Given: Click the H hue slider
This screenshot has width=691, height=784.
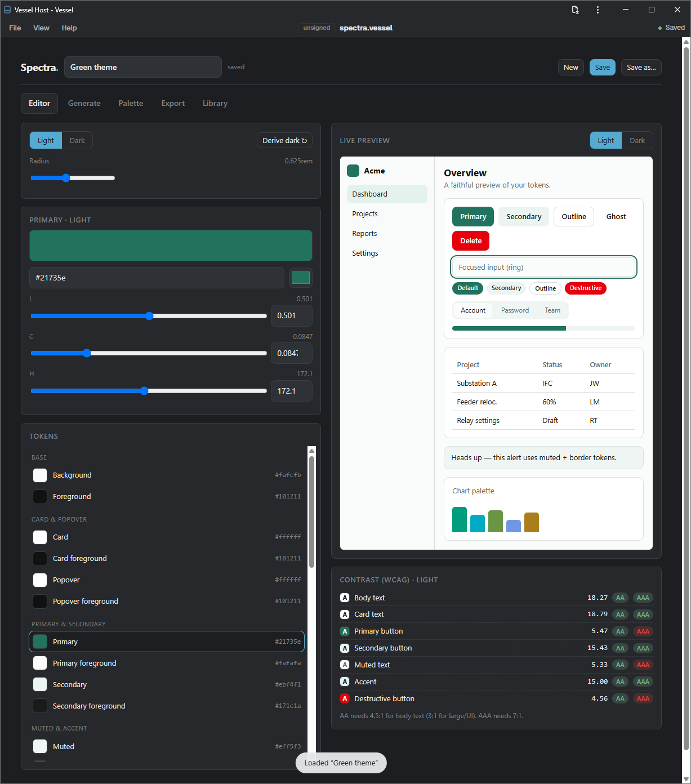Looking at the screenshot, I should (149, 391).
